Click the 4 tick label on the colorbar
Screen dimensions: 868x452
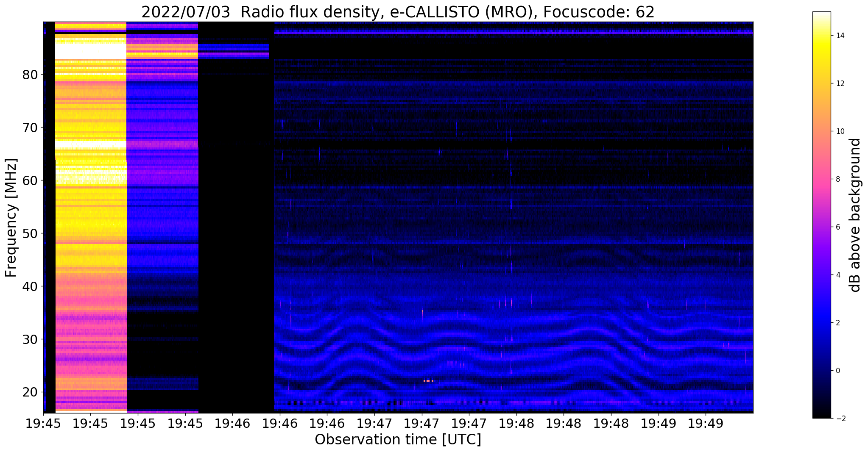point(837,275)
